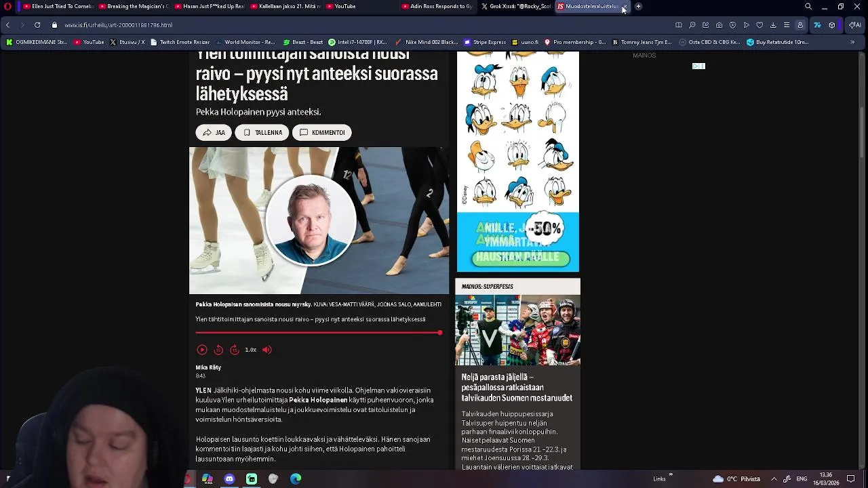Open the green app icon in taskbar
The width and height of the screenshot is (868, 488).
click(252, 479)
